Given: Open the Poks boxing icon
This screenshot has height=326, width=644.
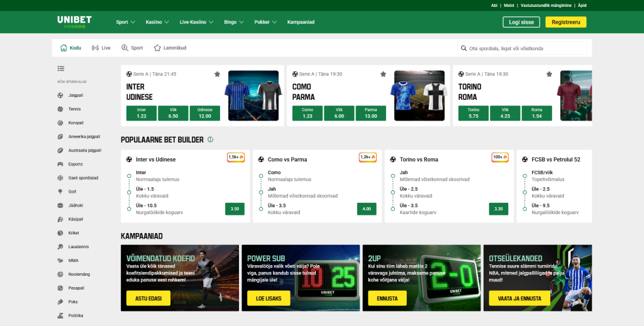Looking at the screenshot, I should [60, 302].
